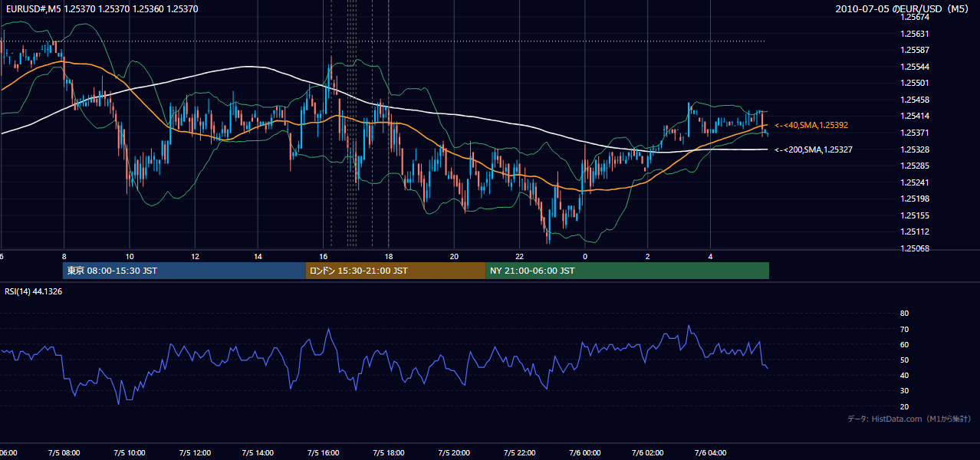Click the bottom time label 7/5 16:00

point(323,452)
